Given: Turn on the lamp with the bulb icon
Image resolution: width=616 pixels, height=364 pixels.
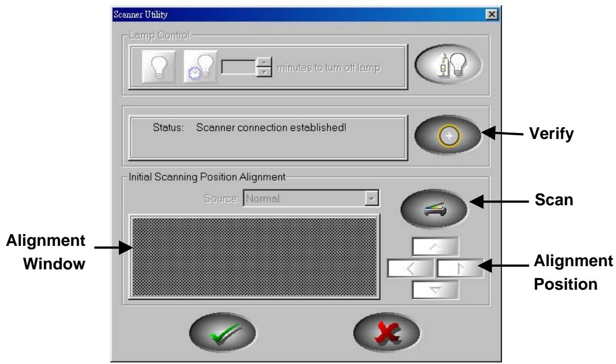Looking at the screenshot, I should coord(159,67).
